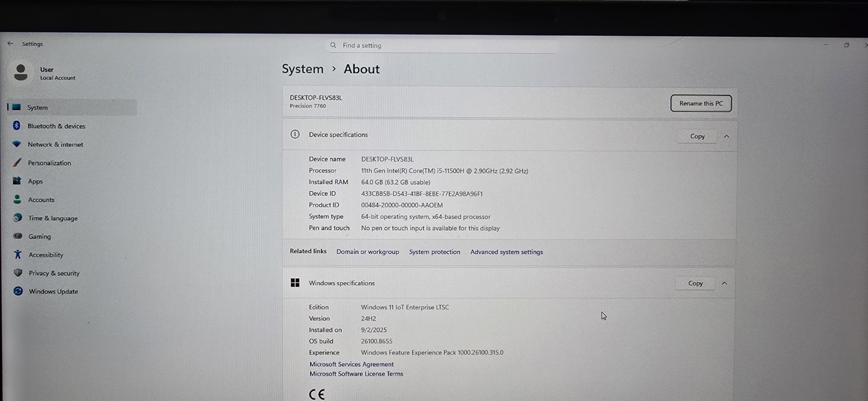Copy the Device specifications

[x=697, y=136]
